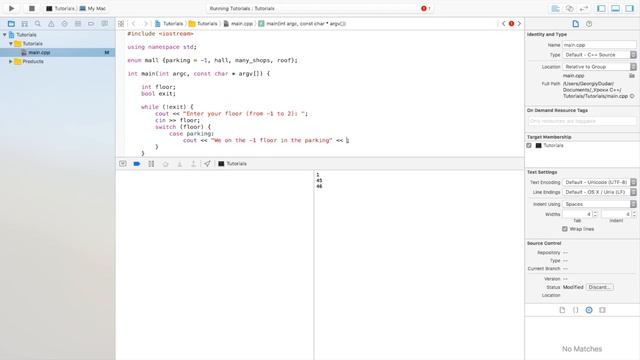
Task: Show the File inspector tab
Action: pos(576,24)
